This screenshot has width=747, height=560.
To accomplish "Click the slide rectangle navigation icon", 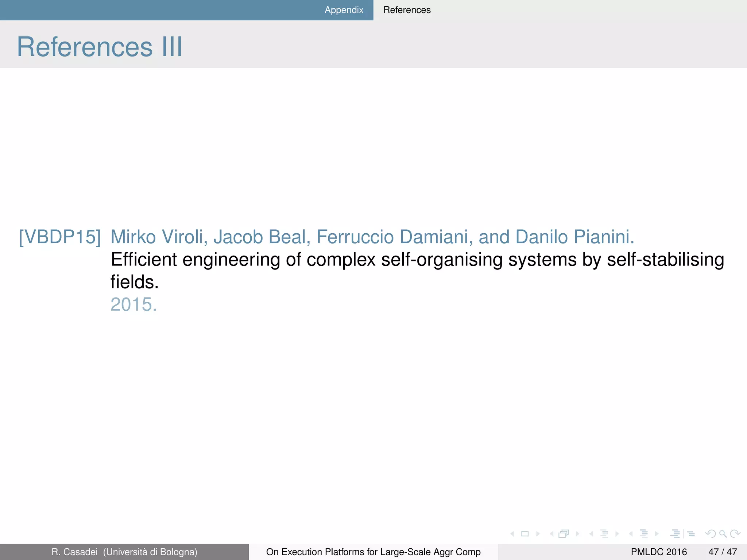I will tap(525, 534).
